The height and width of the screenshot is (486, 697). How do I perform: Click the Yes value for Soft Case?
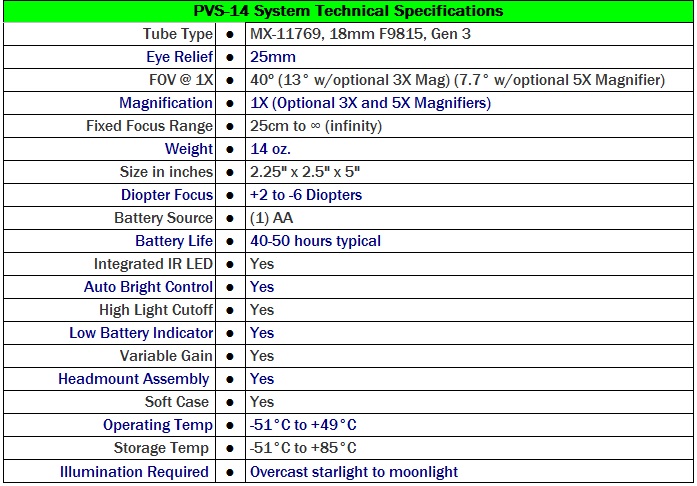[x=262, y=402]
